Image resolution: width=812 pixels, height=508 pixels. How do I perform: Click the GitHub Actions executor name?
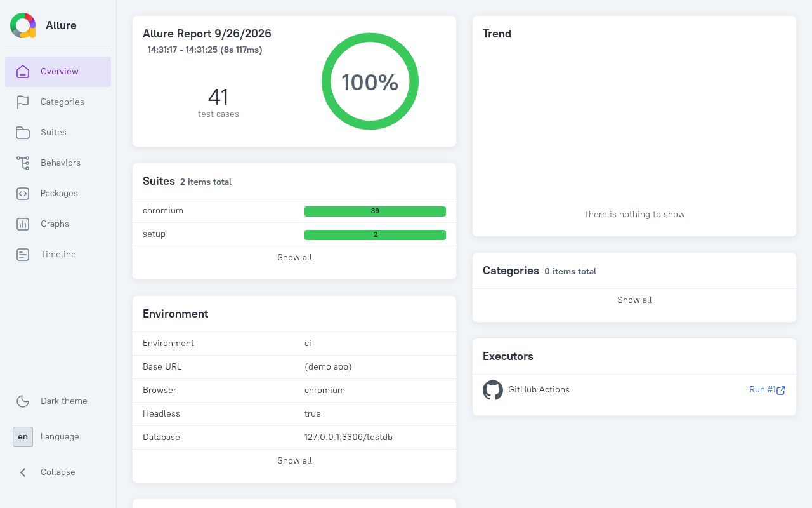[x=539, y=390]
